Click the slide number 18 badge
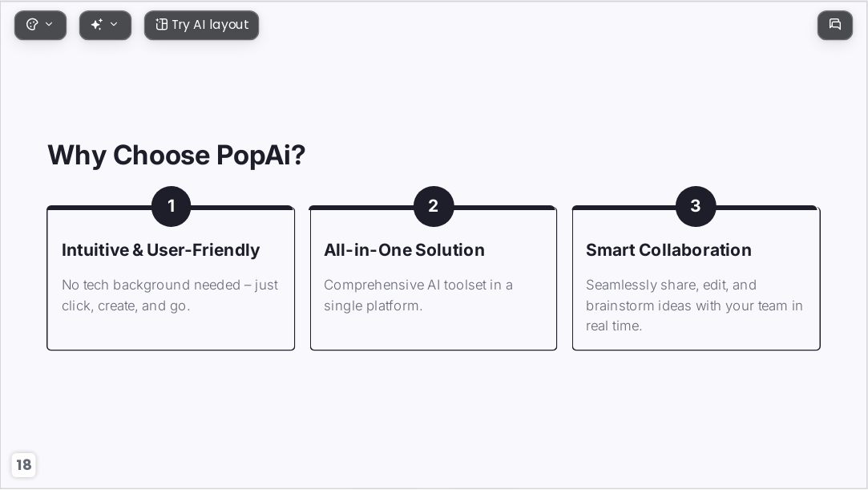 24,464
